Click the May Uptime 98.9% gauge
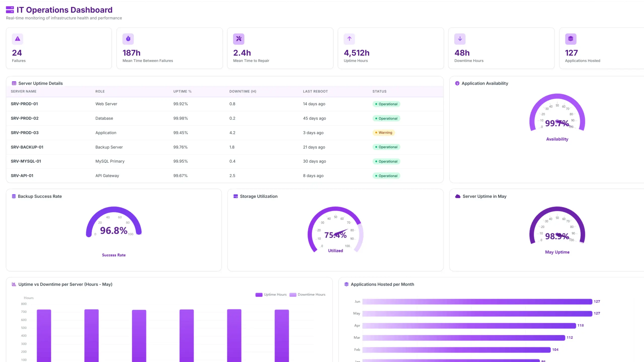644x362 pixels. point(557,225)
